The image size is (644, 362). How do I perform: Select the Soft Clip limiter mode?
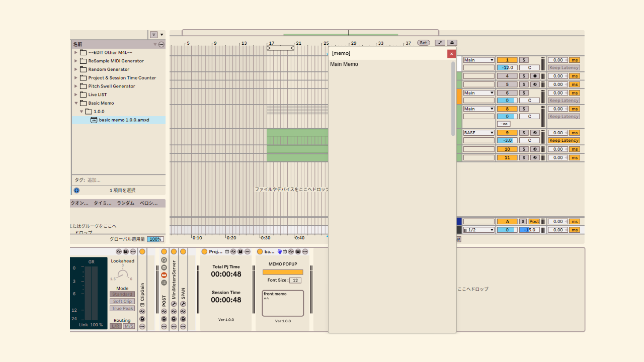122,301
